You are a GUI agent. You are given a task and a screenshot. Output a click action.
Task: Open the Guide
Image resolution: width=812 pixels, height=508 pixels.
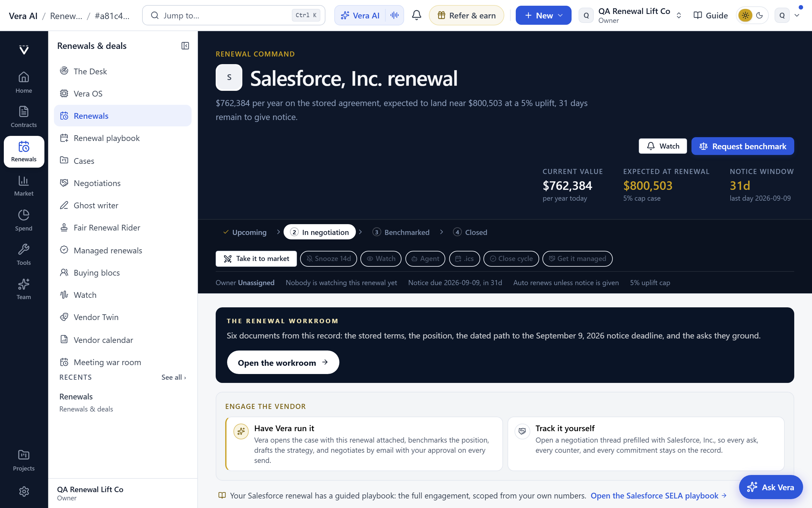[711, 15]
